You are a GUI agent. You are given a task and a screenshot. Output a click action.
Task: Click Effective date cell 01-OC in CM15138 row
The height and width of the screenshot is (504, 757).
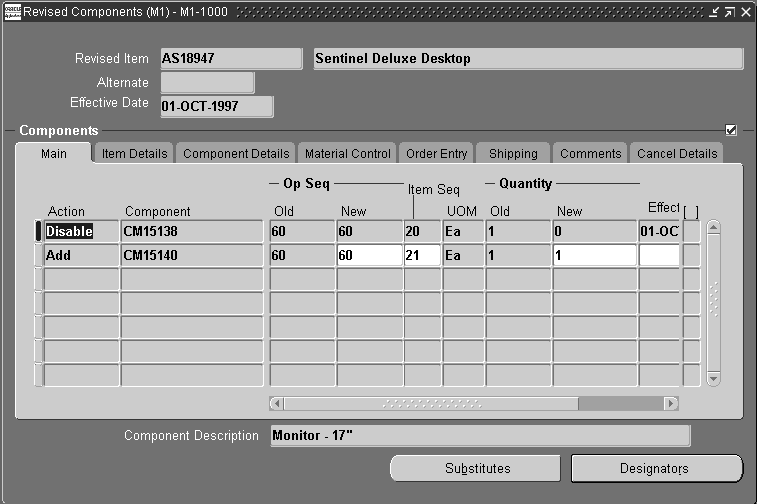(659, 231)
